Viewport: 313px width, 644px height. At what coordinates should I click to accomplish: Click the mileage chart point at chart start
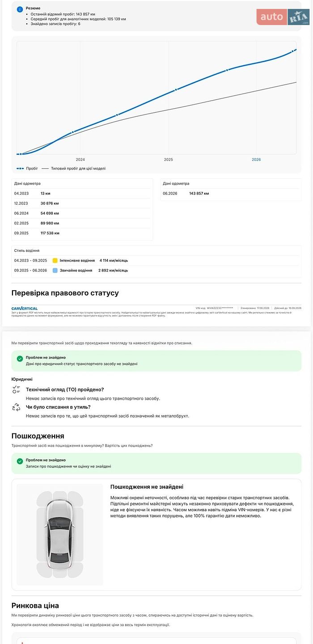click(21, 154)
